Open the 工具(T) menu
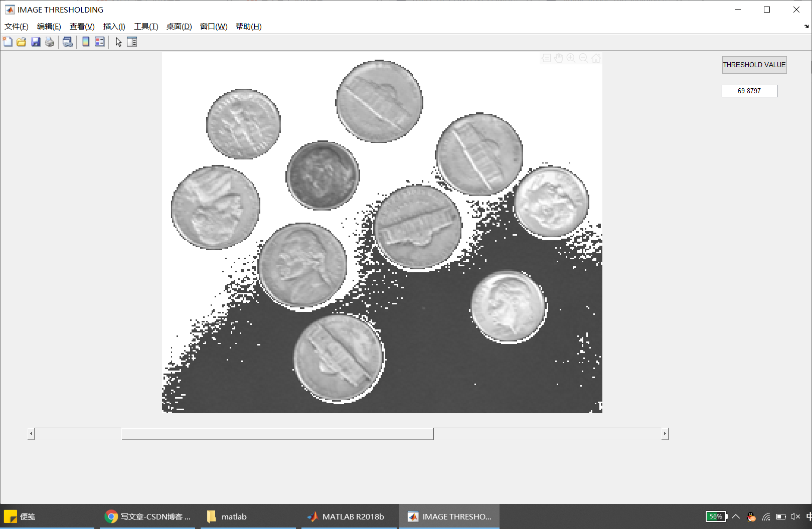The height and width of the screenshot is (529, 812). click(146, 27)
